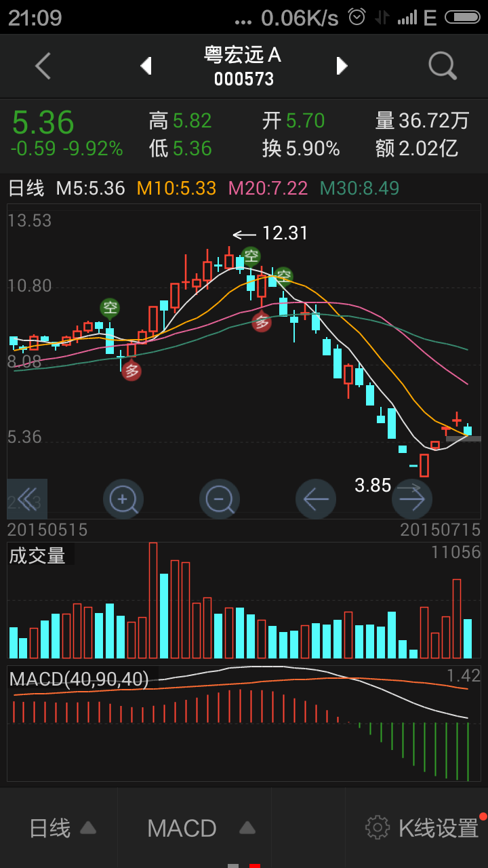Tap M5:5.36 moving average label
488x868 pixels.
pyautogui.click(x=91, y=189)
